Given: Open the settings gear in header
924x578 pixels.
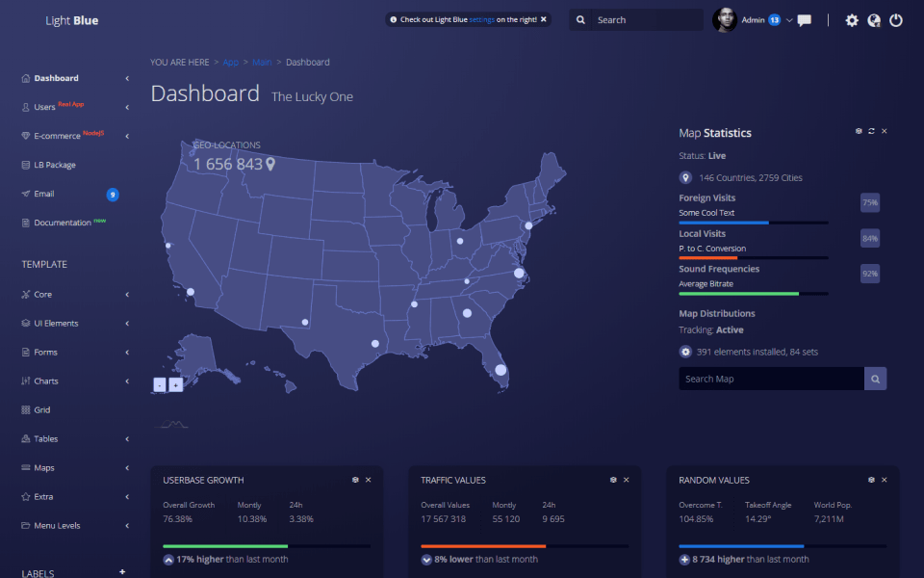Looking at the screenshot, I should click(x=852, y=20).
